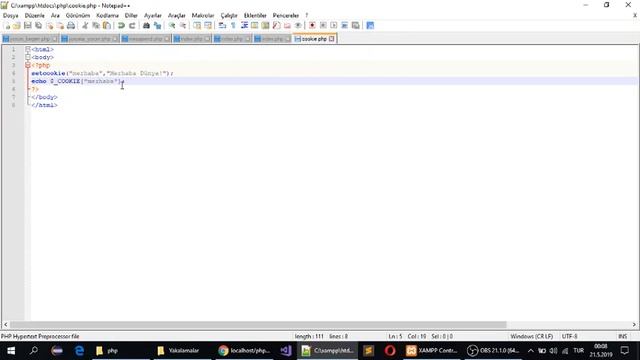Open Folder as Workspace icon
The image size is (640, 360).
click(x=287, y=26)
